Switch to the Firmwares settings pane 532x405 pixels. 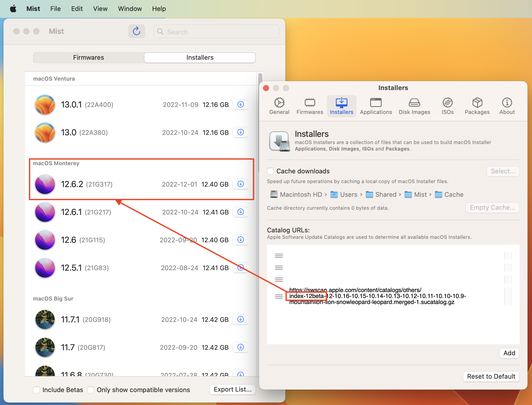310,106
